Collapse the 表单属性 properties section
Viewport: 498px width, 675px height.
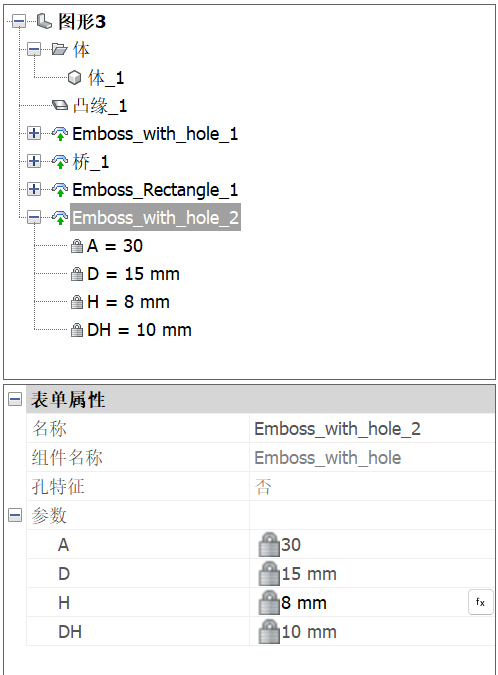15,399
